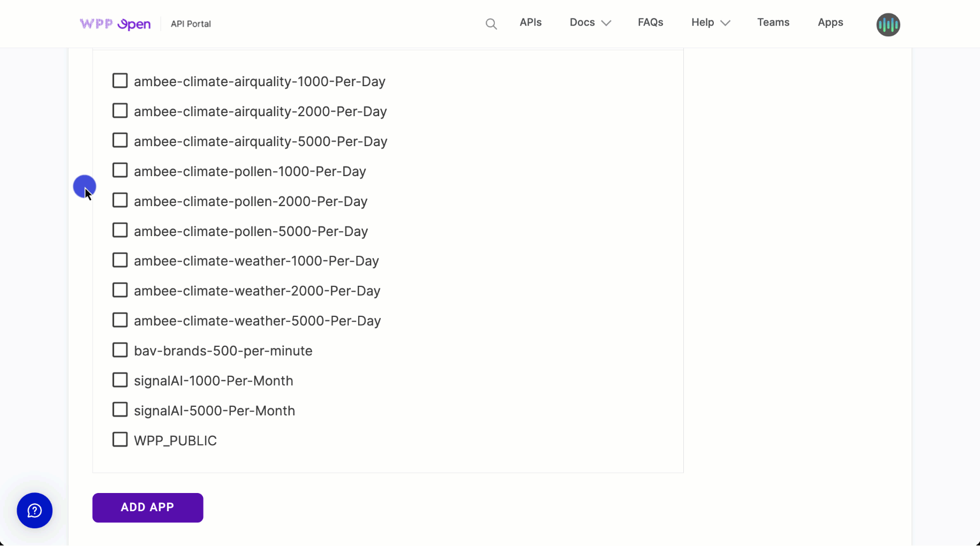Select signalAI-5000-Per-Month checkbox
Screen dimensions: 980x546
coord(120,410)
